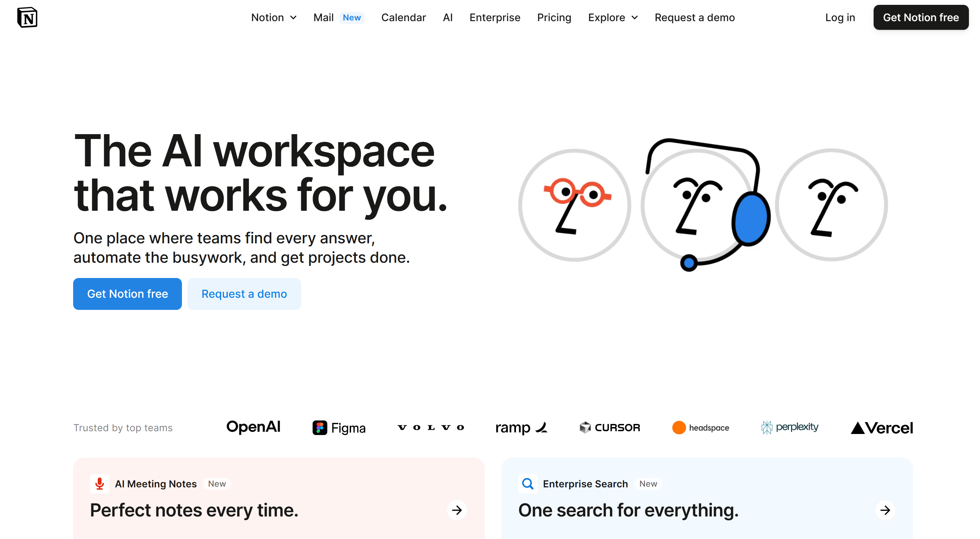Click the ramp logo

pyautogui.click(x=522, y=427)
